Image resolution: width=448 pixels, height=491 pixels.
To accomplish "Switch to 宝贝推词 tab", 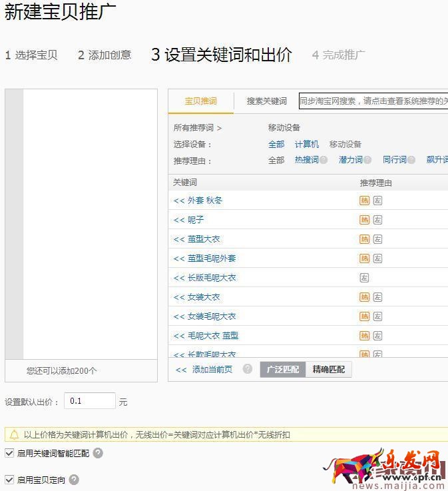I will click(201, 101).
